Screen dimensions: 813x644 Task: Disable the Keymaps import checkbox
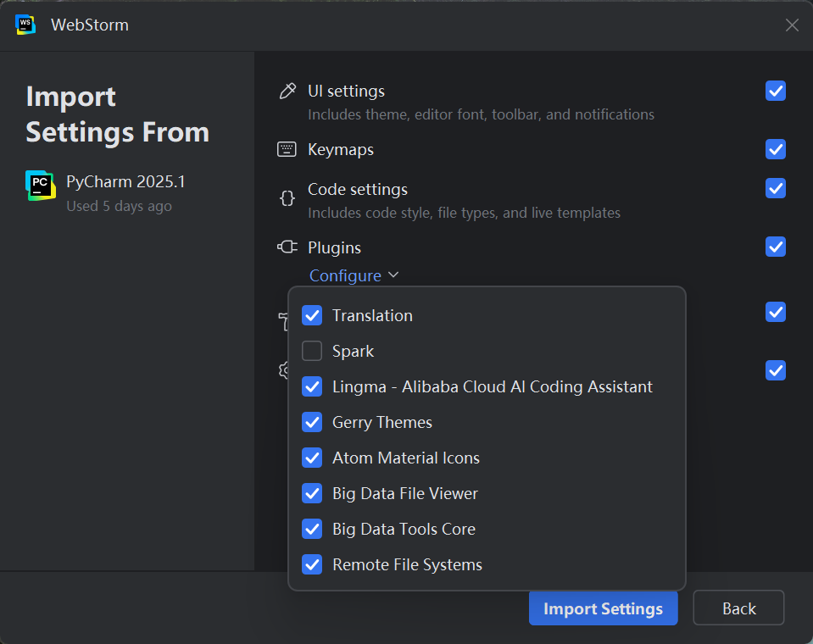pos(776,150)
